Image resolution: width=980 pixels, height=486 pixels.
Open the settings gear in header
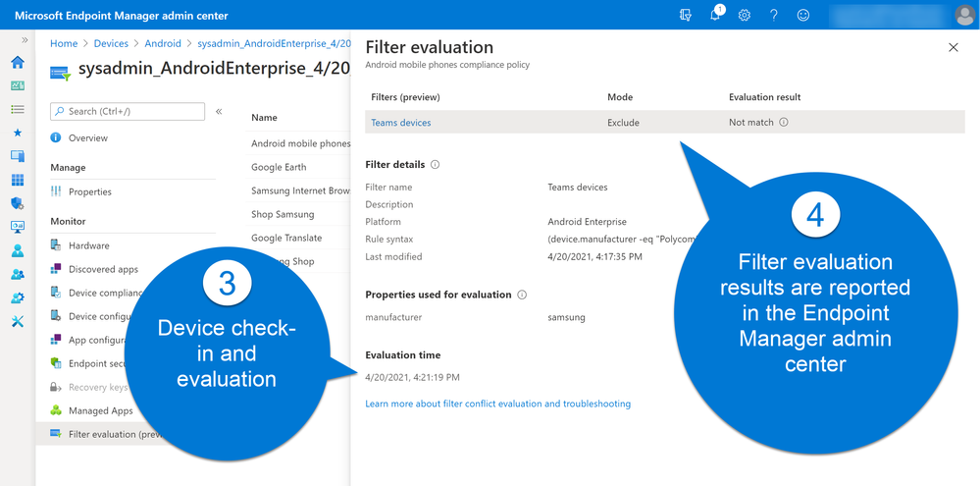click(745, 15)
